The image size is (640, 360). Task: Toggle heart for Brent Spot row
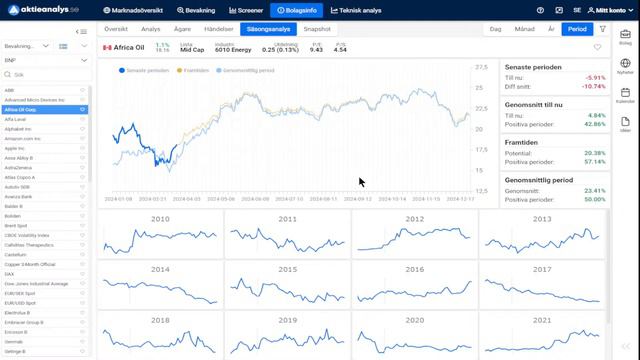[x=82, y=226]
